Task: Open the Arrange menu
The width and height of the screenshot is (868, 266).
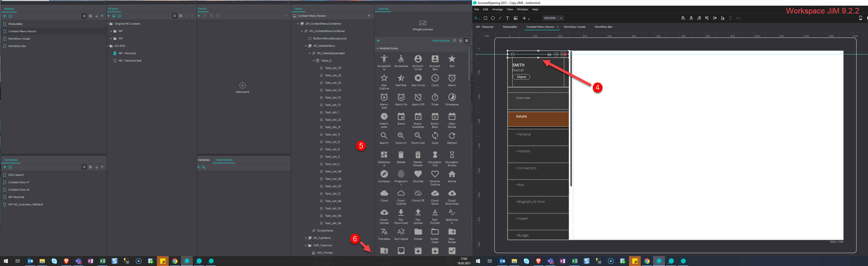Action: (x=497, y=9)
